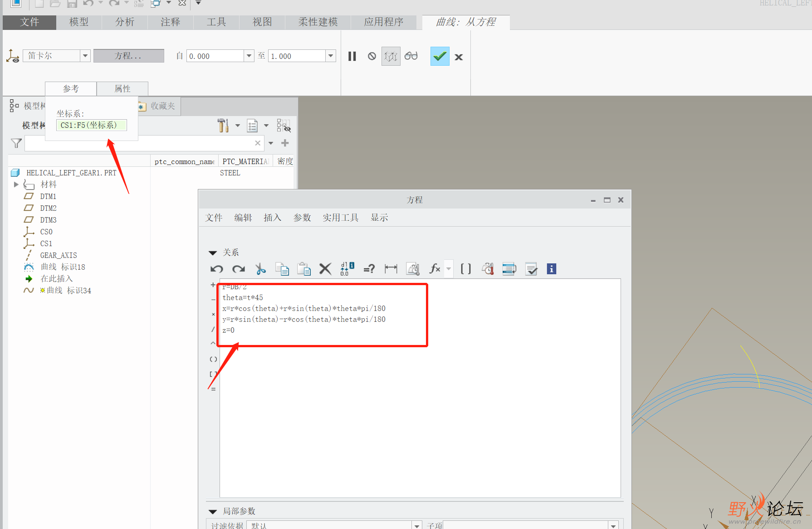The image size is (812, 529).
Task: Pause the curve feature tool
Action: tap(352, 56)
